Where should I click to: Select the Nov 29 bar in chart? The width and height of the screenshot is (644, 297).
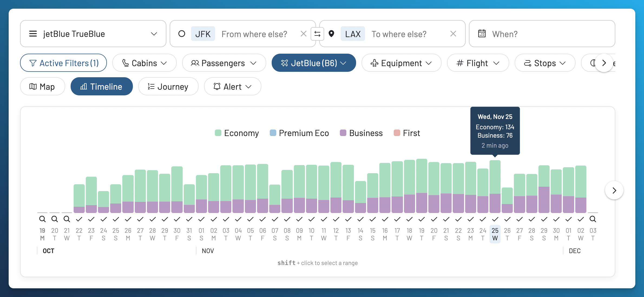pos(544,189)
